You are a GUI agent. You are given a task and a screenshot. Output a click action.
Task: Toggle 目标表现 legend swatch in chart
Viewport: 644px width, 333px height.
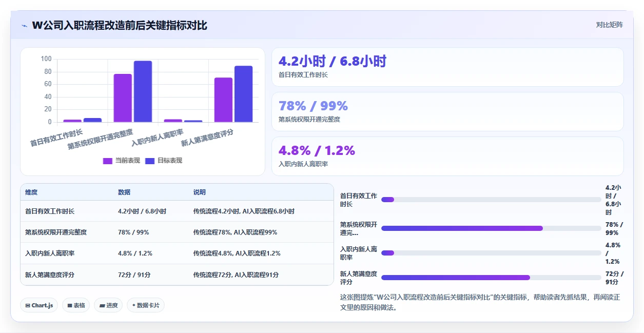point(150,161)
